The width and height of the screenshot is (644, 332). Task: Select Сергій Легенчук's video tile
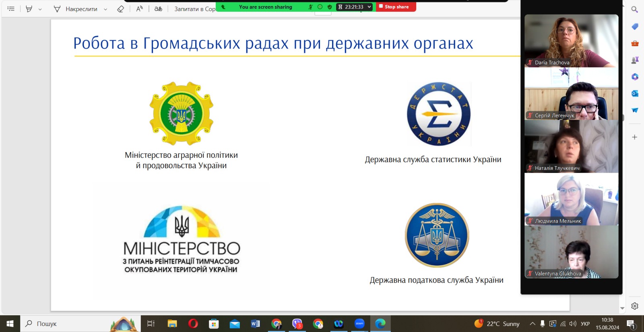[x=572, y=93]
